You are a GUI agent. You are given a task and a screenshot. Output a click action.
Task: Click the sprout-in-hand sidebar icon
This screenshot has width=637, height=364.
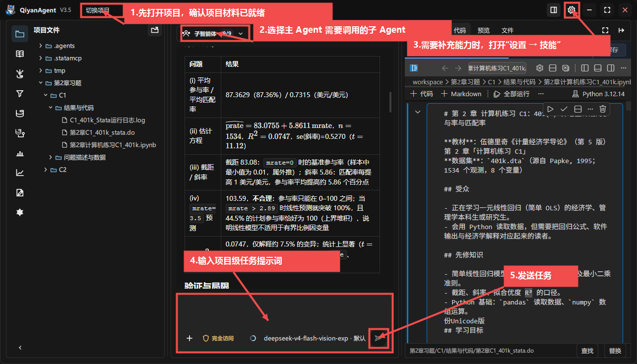tap(20, 74)
